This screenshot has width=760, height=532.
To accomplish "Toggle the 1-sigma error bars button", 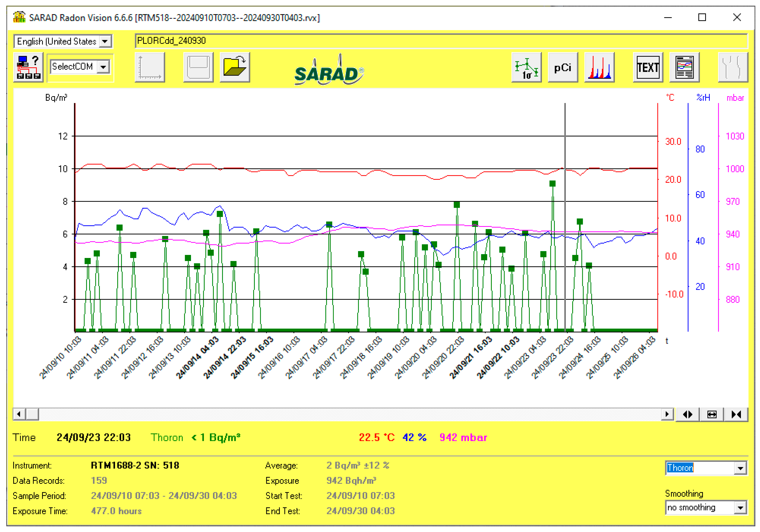I will [x=526, y=67].
